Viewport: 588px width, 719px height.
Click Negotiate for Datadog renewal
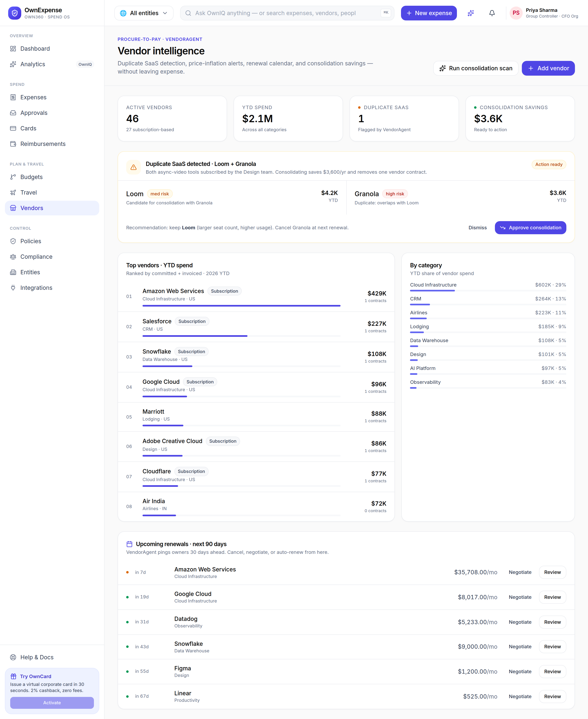[520, 622]
